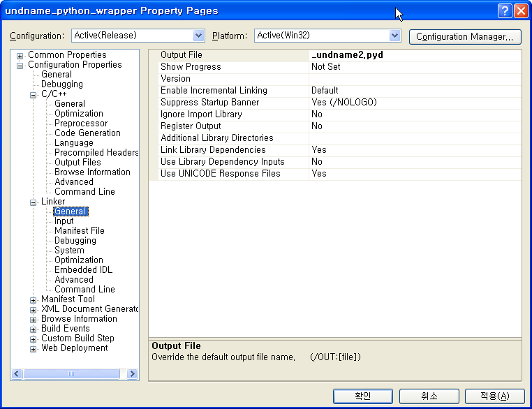532x409 pixels.
Task: Expand Common Properties node
Action: tap(20, 56)
